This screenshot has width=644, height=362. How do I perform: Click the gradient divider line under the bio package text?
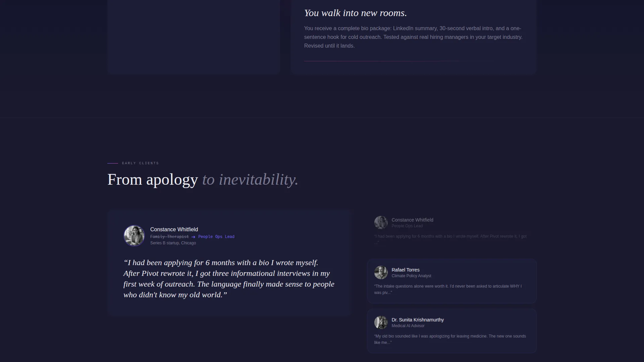399,61
